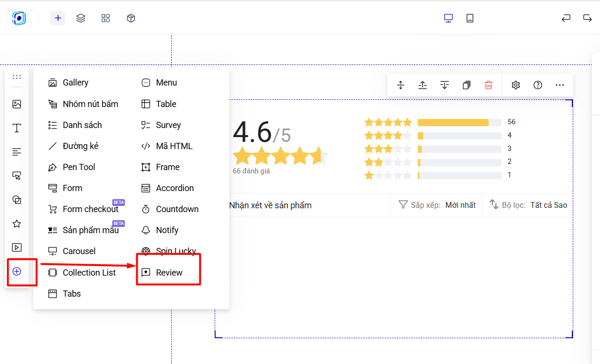Open the layers panel icon
Viewport: 600px width, 364px height.
pos(81,18)
